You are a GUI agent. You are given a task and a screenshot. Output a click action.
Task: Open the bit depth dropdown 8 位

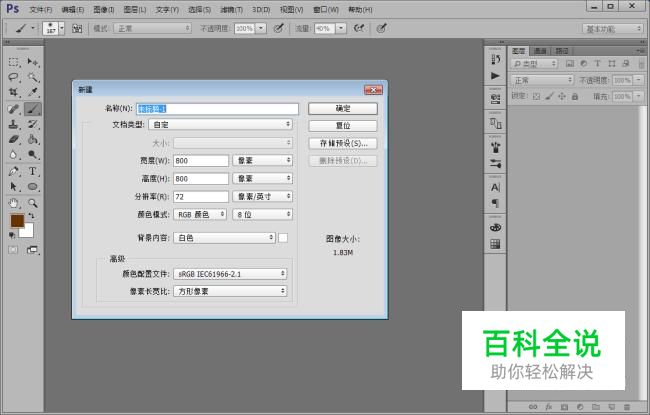click(262, 214)
